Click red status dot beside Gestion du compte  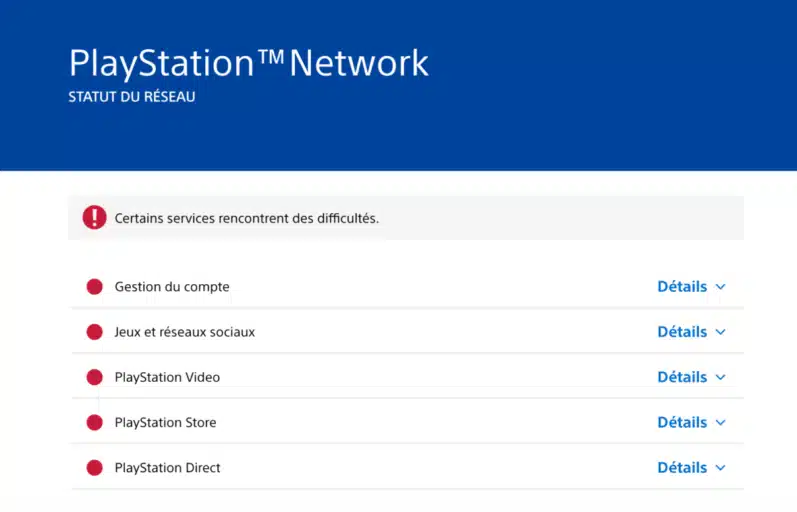click(x=95, y=287)
